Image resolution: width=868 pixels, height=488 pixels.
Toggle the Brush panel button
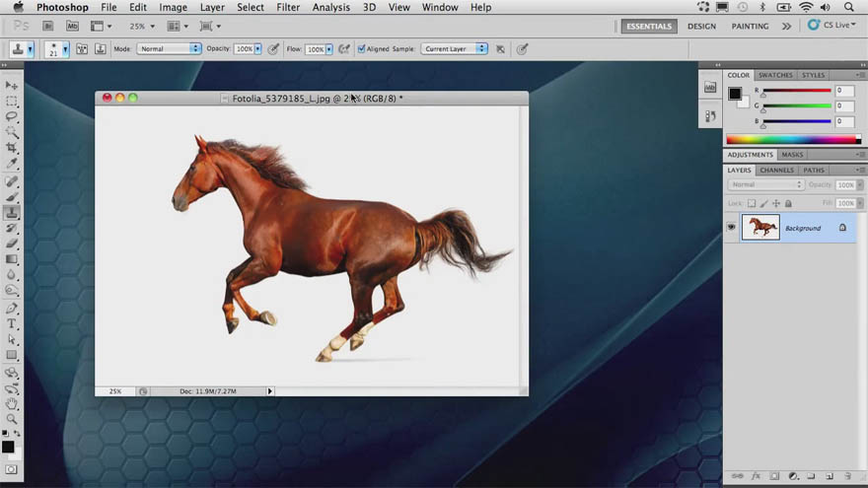pyautogui.click(x=82, y=48)
